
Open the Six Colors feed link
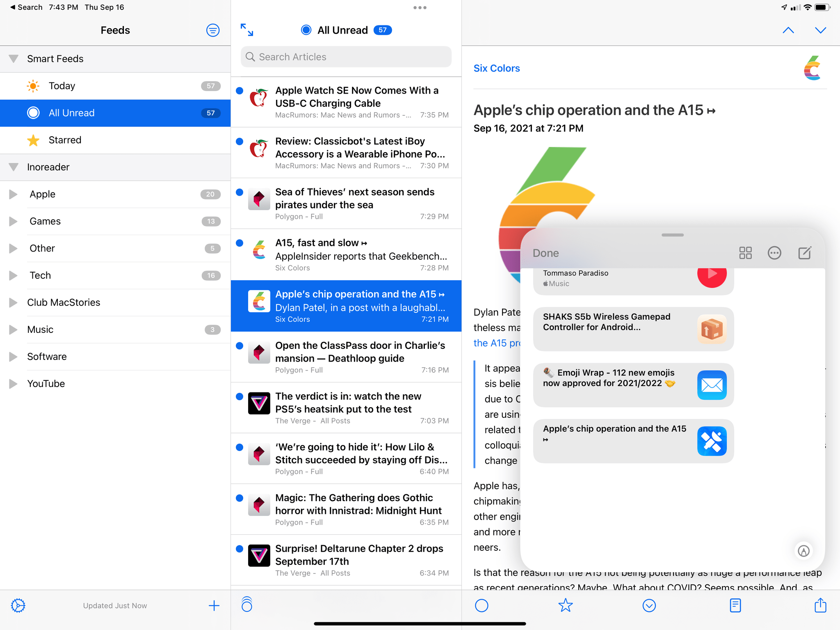(x=496, y=68)
